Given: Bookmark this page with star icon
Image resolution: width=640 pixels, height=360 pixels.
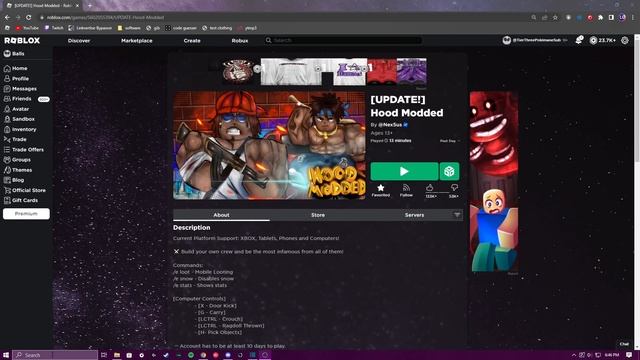Looking at the screenshot, I should click(x=555, y=18).
